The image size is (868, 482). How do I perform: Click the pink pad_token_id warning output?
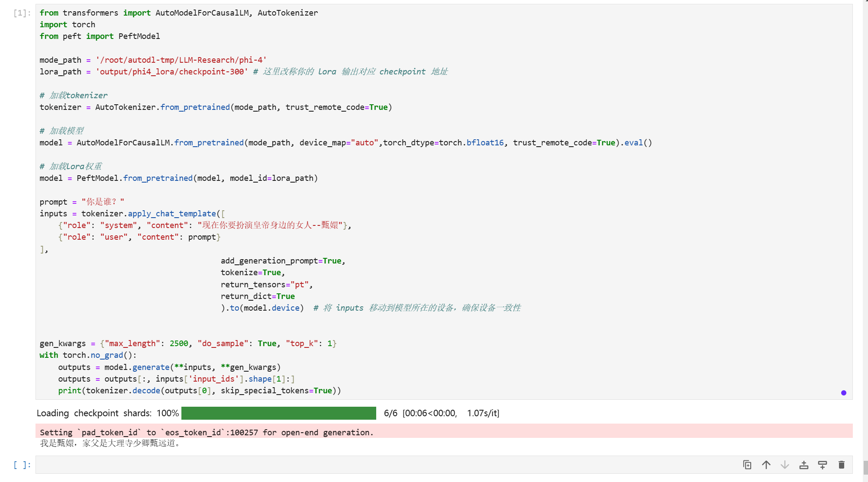point(207,432)
